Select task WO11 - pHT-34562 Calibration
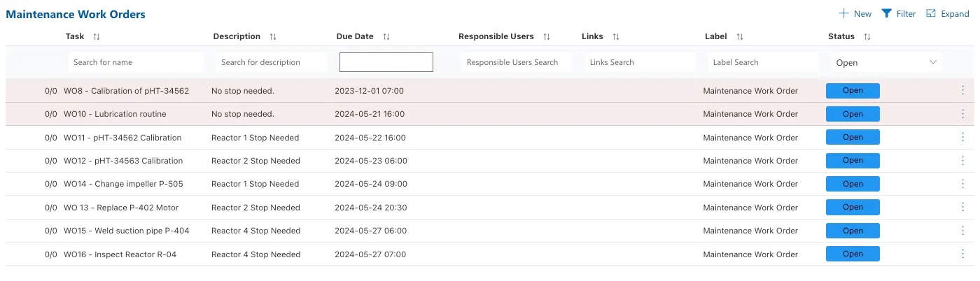The height and width of the screenshot is (281, 980). coord(122,138)
